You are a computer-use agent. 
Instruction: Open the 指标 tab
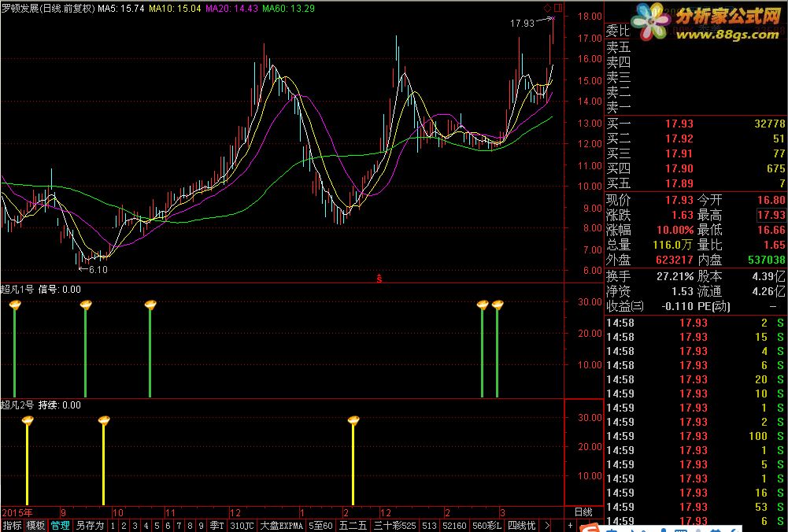coord(12,526)
